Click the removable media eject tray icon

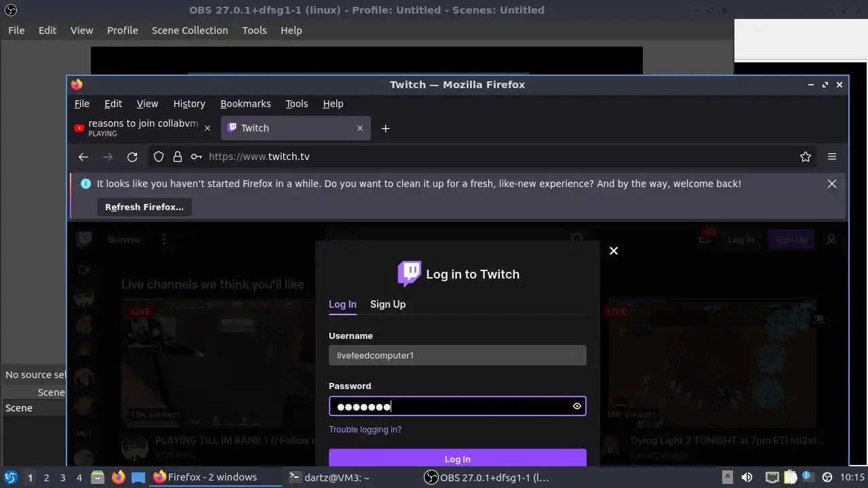pos(727,477)
